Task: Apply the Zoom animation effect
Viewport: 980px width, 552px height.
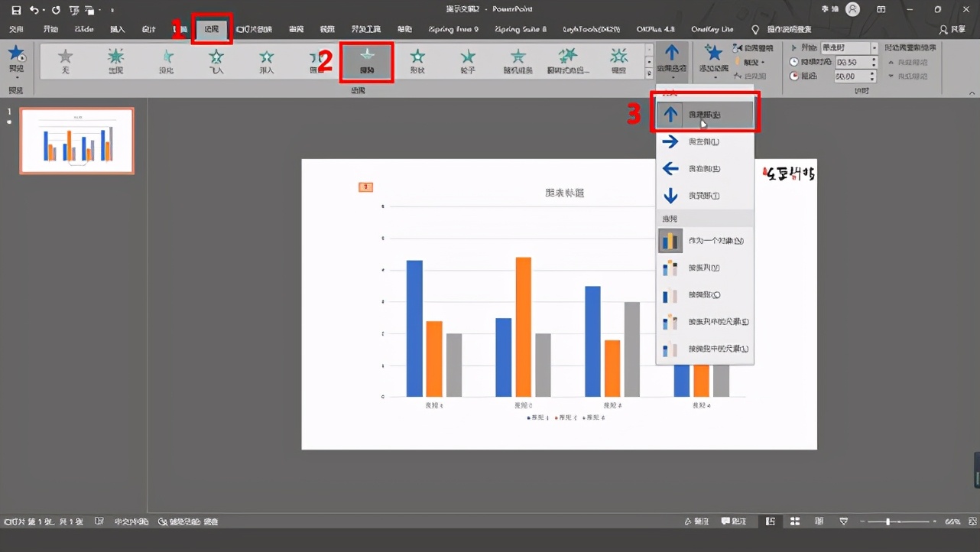Action: pyautogui.click(x=618, y=60)
